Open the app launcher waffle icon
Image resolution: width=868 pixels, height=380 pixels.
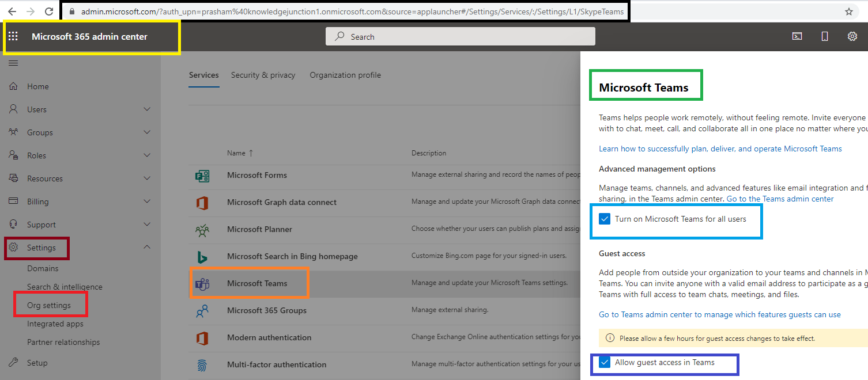pyautogui.click(x=13, y=36)
